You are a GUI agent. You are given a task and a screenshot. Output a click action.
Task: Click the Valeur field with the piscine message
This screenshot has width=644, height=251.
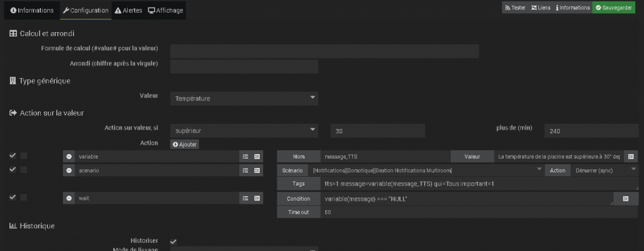point(559,157)
